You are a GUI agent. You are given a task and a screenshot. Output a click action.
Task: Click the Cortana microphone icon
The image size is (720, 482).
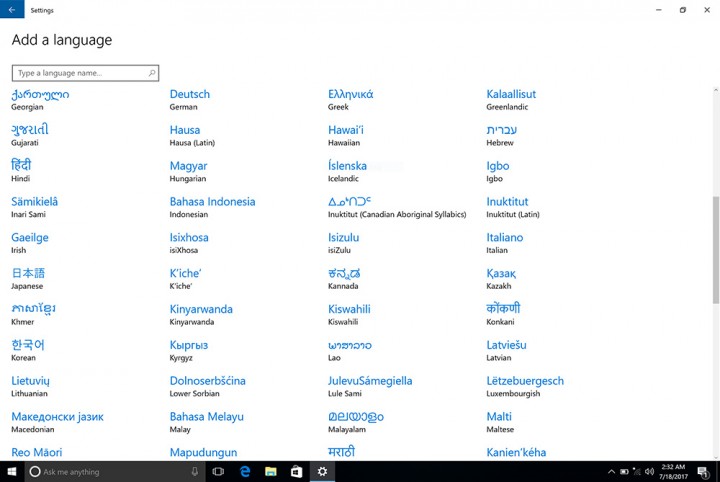tap(195, 471)
